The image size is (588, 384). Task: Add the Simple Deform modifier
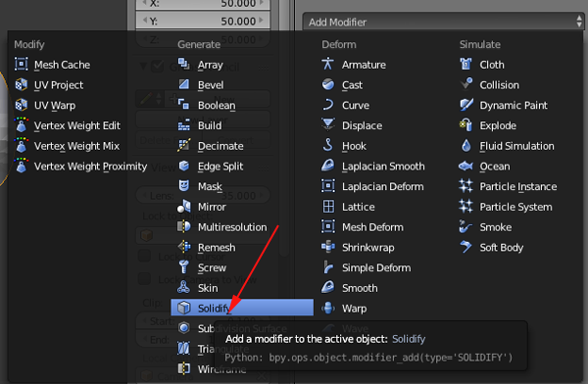[x=375, y=267]
